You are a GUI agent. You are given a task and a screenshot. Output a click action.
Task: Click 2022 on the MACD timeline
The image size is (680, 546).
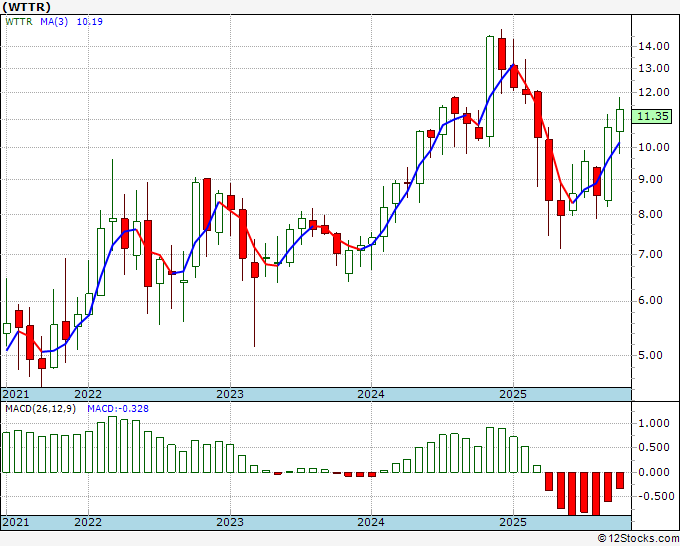[x=88, y=522]
